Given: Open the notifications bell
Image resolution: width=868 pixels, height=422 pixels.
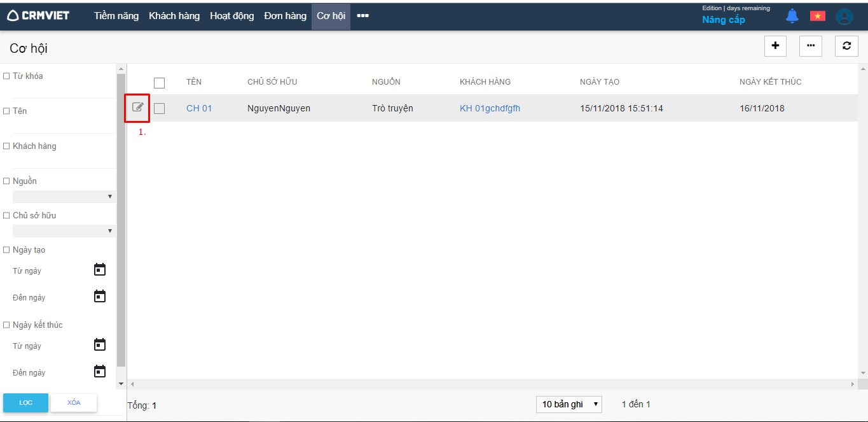Looking at the screenshot, I should tap(792, 17).
